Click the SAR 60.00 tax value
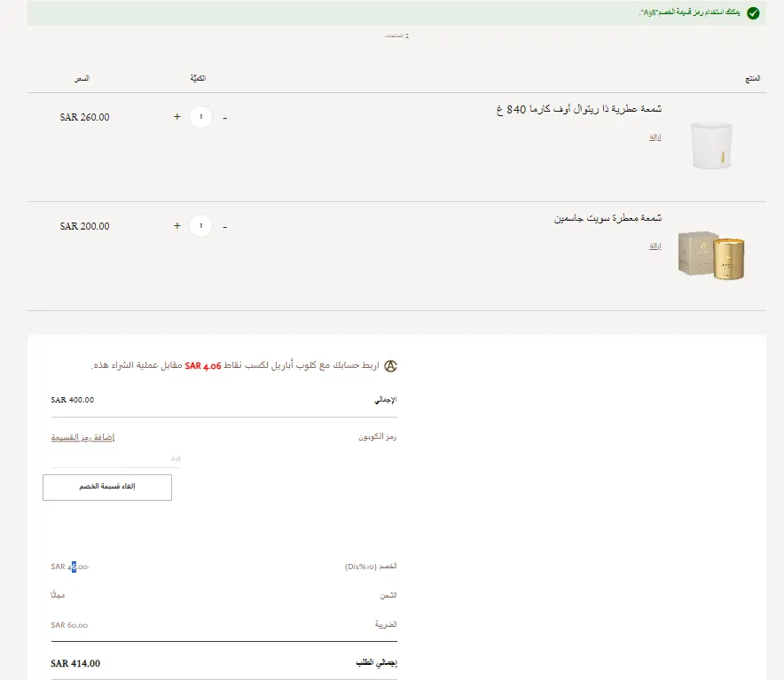The width and height of the screenshot is (784, 680). click(x=69, y=625)
